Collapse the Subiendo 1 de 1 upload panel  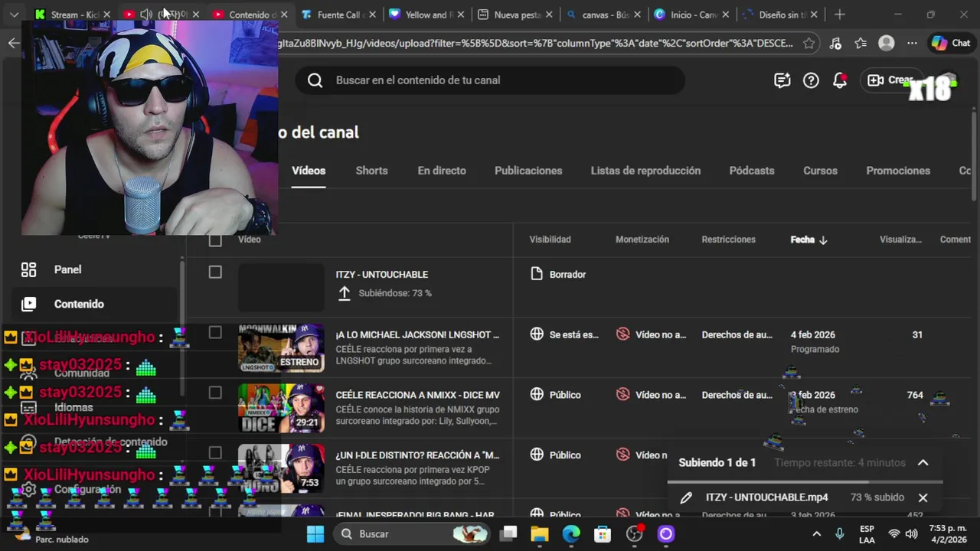tap(923, 463)
